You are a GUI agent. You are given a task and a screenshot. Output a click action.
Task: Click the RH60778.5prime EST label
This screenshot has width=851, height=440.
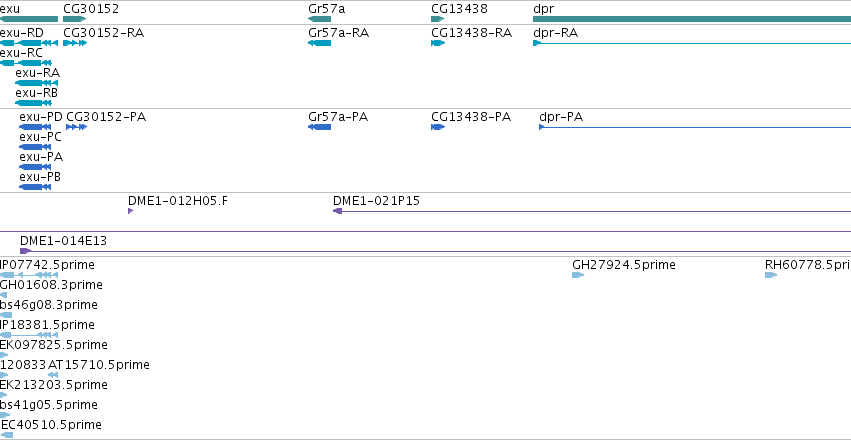click(808, 265)
